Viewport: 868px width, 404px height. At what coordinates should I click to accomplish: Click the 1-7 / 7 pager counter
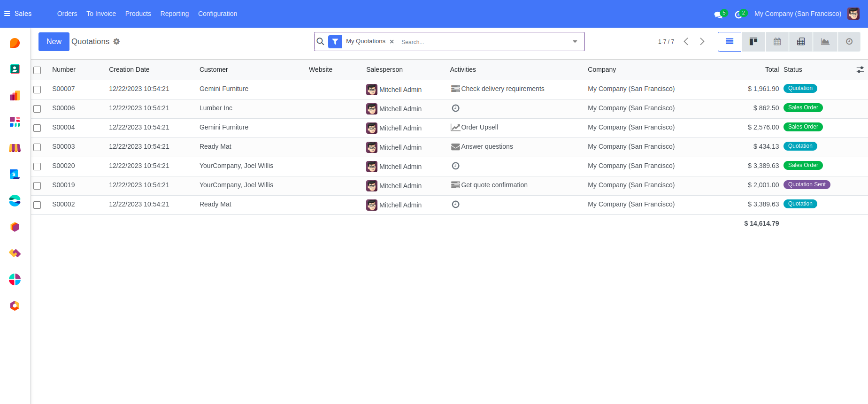[x=666, y=42]
